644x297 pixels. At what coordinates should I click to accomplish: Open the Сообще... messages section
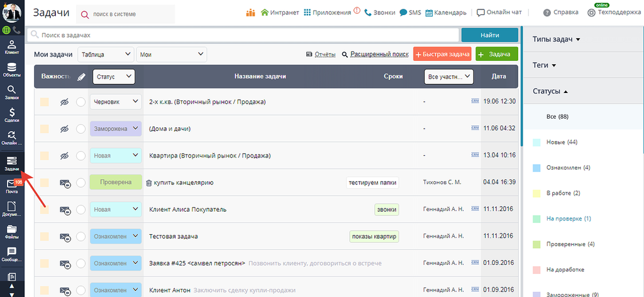(12, 254)
